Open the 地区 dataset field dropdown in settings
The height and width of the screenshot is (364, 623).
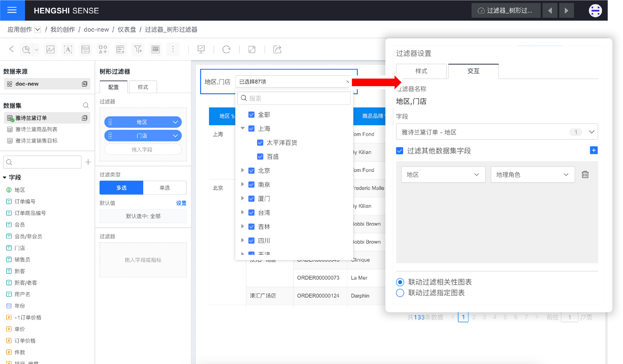[443, 175]
